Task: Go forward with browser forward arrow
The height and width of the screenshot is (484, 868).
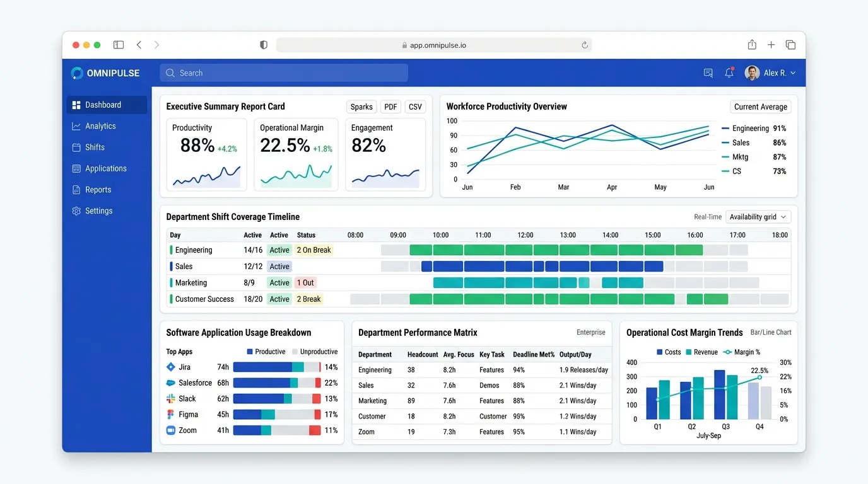Action: [156, 45]
